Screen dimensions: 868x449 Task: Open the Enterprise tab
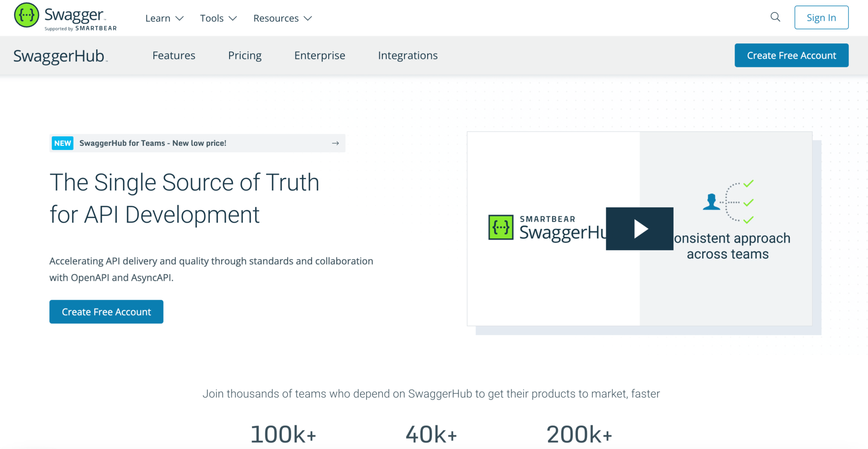tap(320, 56)
